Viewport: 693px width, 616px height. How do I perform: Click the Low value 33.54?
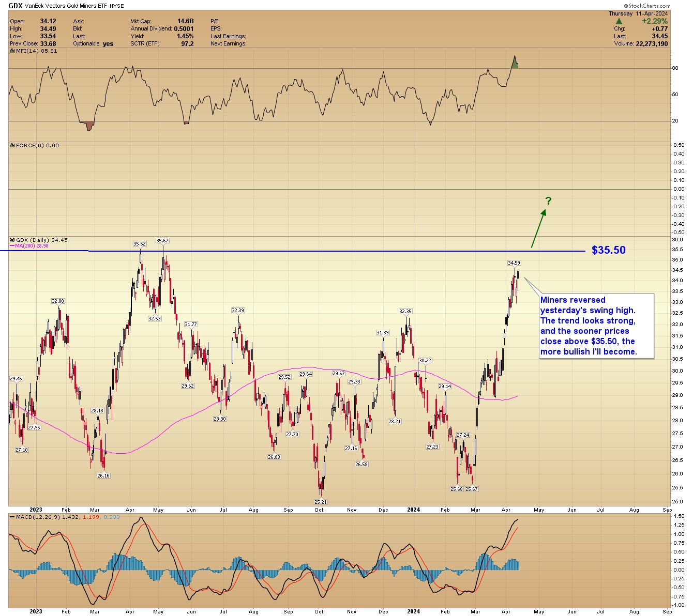[x=48, y=36]
